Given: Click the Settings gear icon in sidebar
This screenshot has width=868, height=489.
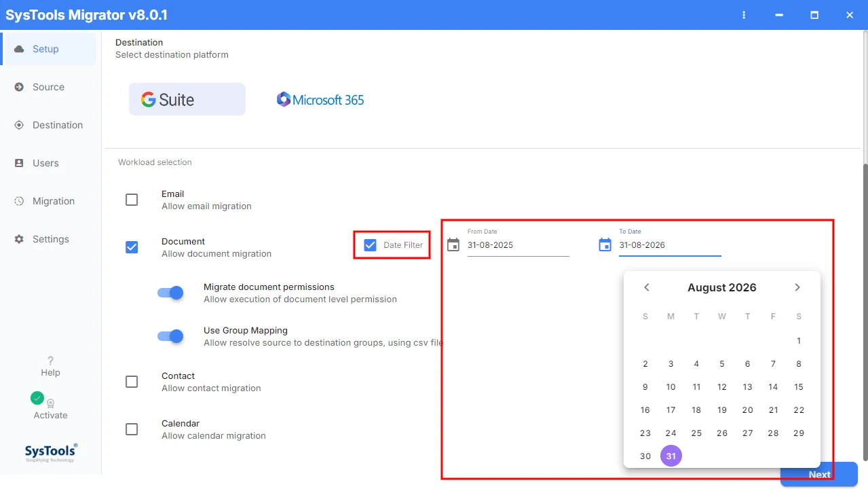Looking at the screenshot, I should coord(19,239).
